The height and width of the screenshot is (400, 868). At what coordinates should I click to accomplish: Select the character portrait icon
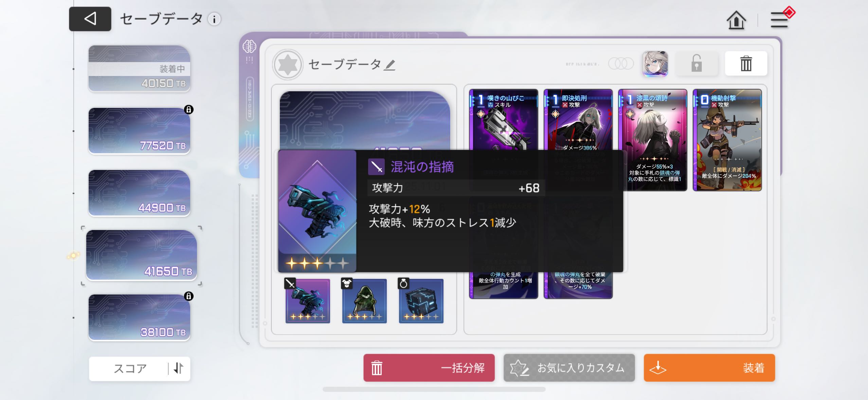coord(655,63)
